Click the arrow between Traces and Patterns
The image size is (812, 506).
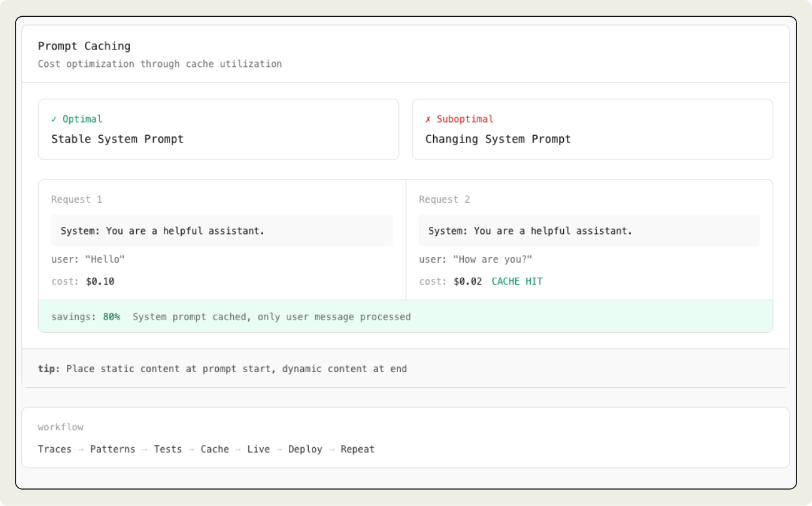pos(81,449)
